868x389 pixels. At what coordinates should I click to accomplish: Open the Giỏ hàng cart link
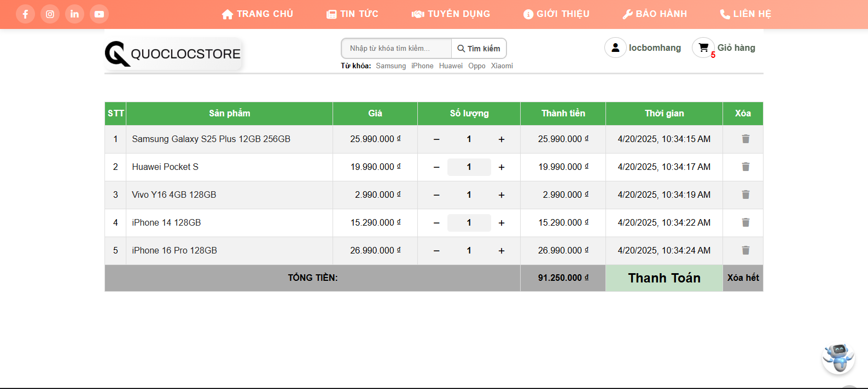click(736, 48)
